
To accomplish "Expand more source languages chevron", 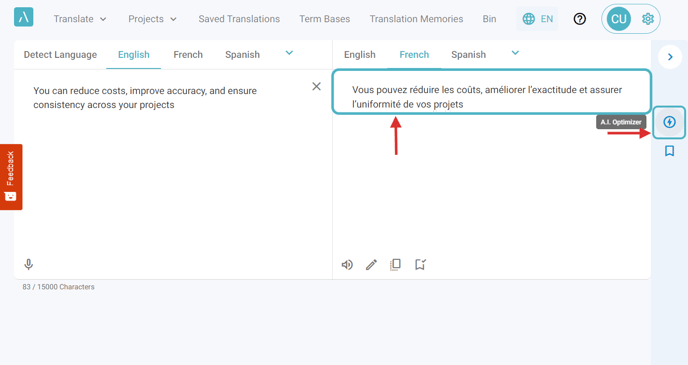I will coord(289,53).
